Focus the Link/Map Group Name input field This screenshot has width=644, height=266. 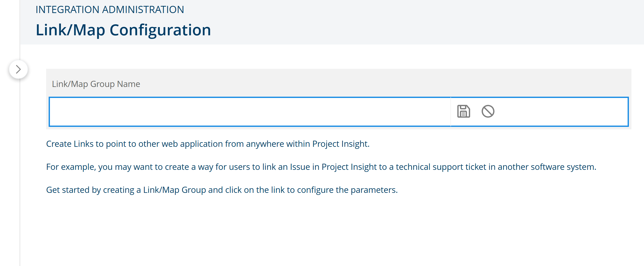[x=250, y=112]
